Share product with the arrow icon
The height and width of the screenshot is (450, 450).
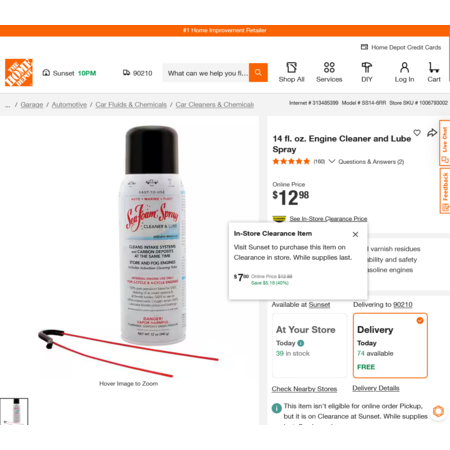(432, 132)
